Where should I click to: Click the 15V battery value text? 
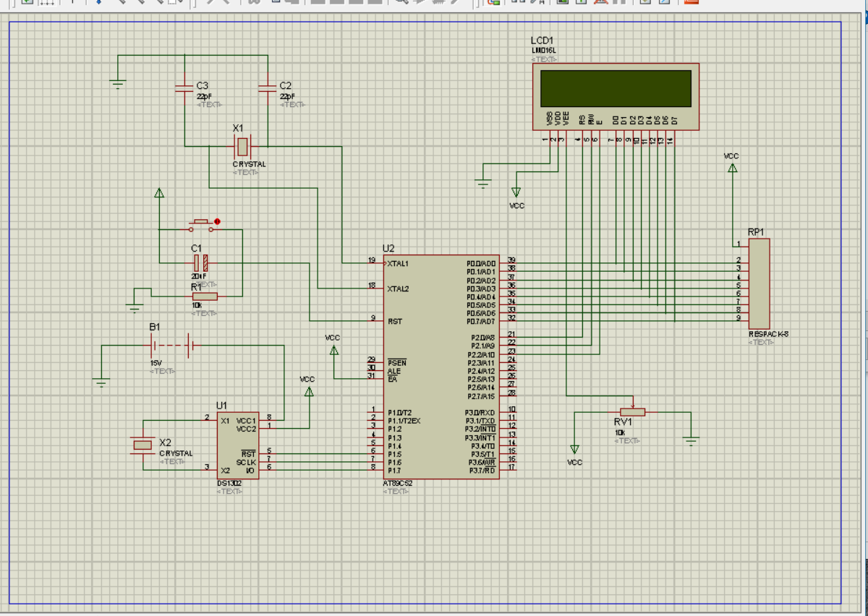tap(156, 362)
